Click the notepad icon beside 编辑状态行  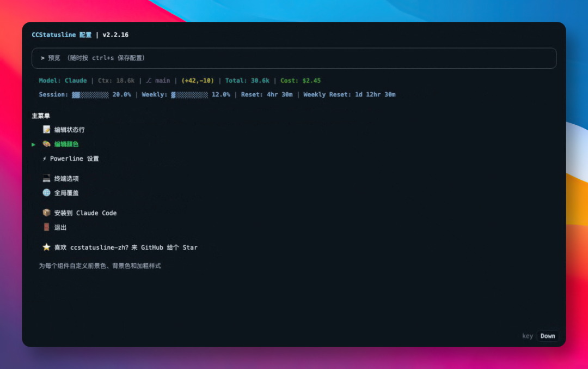[46, 130]
